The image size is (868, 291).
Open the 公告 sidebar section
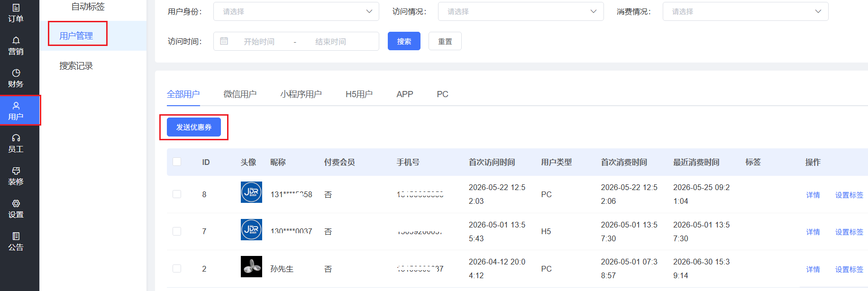click(16, 242)
